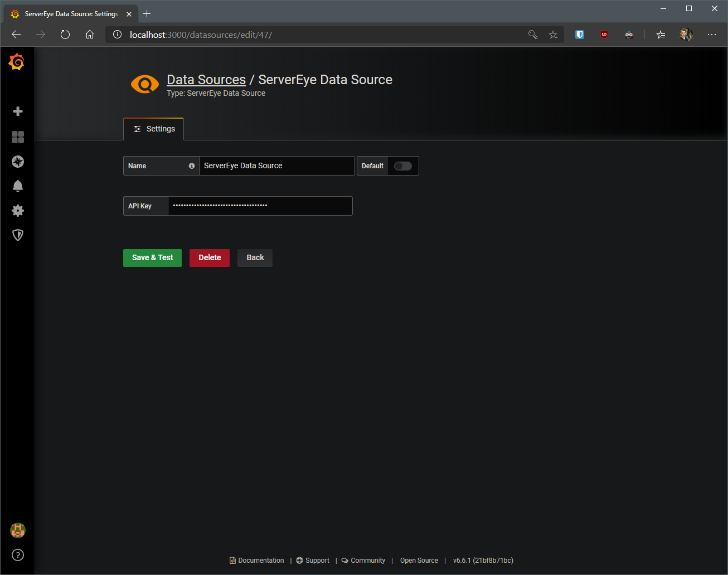The height and width of the screenshot is (575, 728).
Task: Open the Documentation footer link
Action: (257, 561)
